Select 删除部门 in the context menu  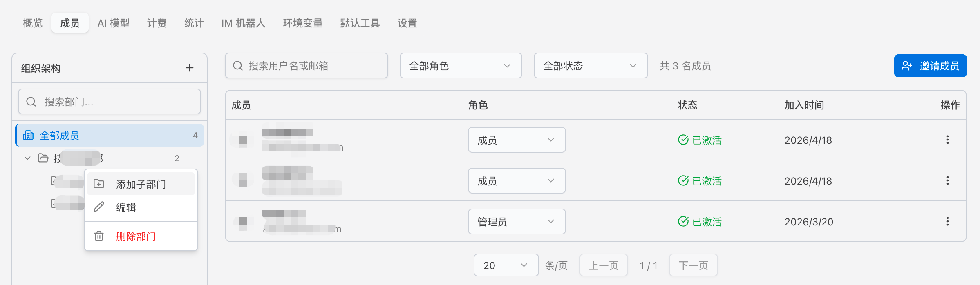coord(135,236)
